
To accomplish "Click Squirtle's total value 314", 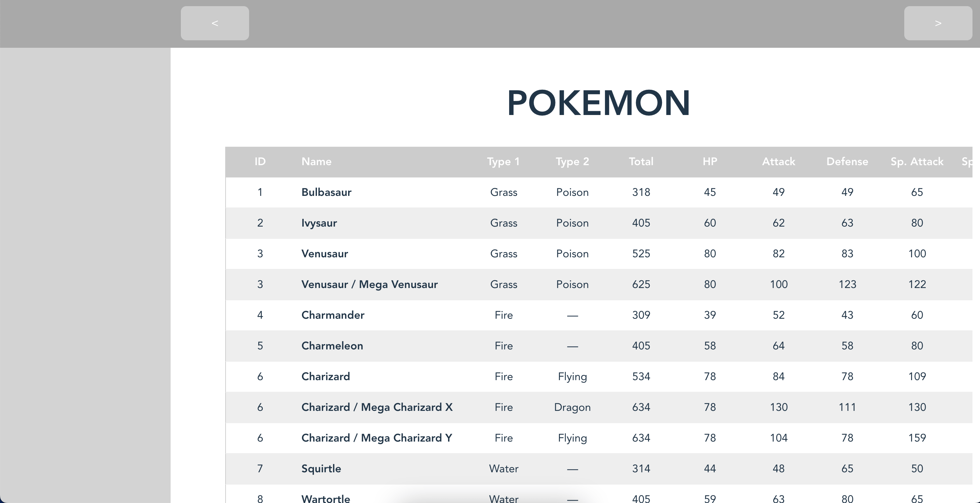I will coord(641,469).
